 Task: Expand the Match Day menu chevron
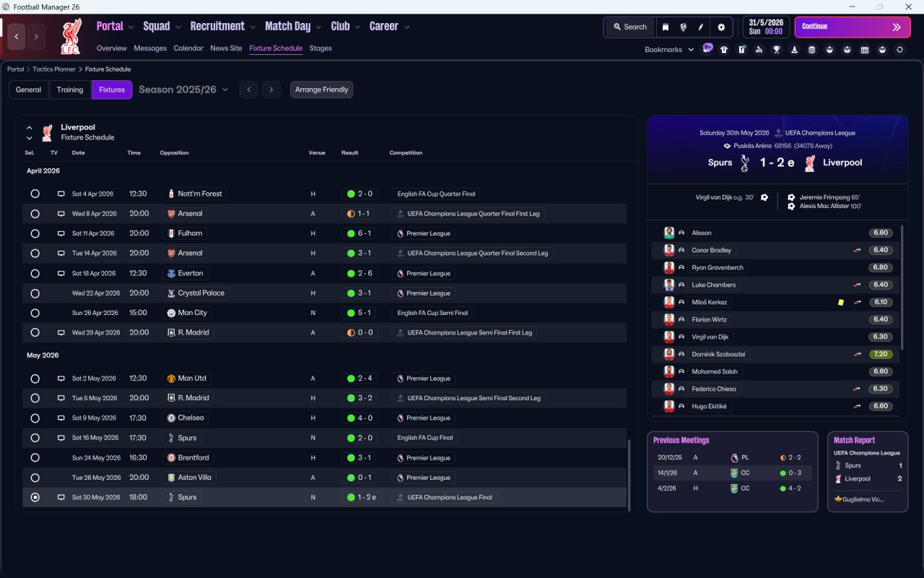click(318, 27)
